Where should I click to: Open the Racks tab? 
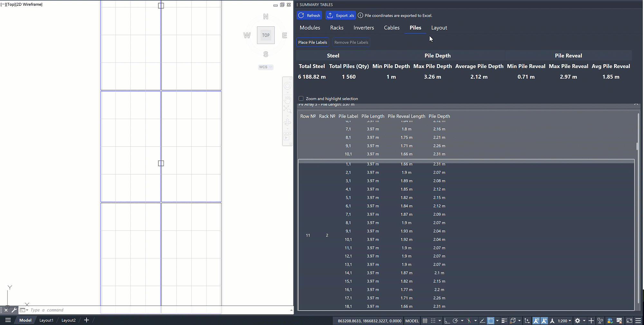tap(337, 28)
